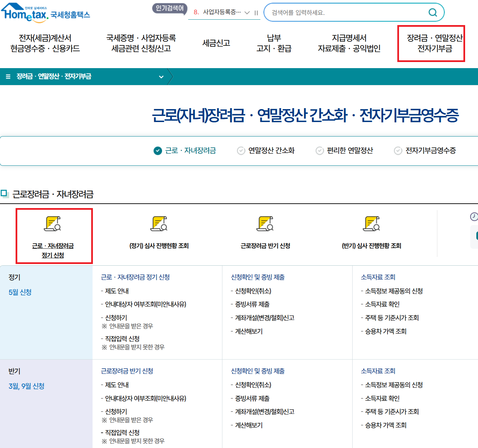The height and width of the screenshot is (448, 478).
Task: Select the 편리한 연말정산 radio tab
Action: (x=344, y=150)
